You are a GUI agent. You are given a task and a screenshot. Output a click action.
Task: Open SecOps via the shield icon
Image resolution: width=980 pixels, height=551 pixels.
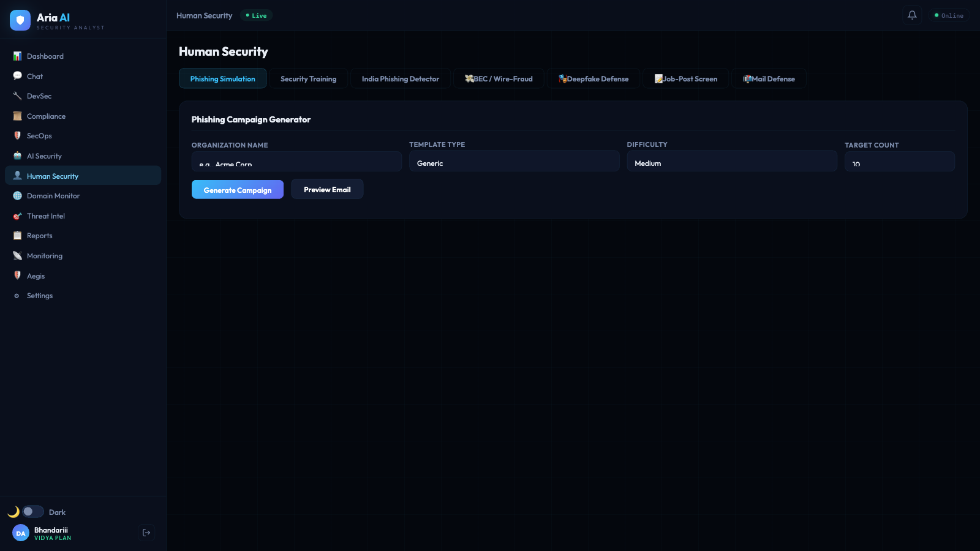pos(17,136)
